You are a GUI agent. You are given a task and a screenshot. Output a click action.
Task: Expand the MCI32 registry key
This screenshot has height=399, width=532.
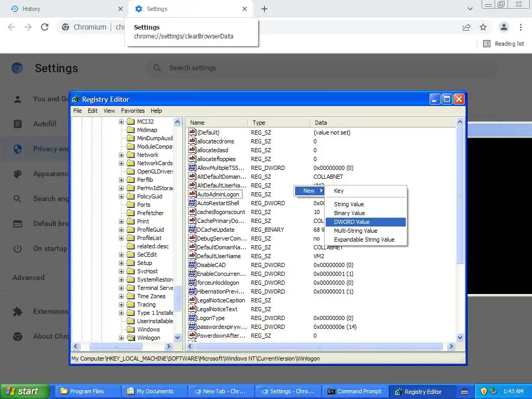point(121,122)
